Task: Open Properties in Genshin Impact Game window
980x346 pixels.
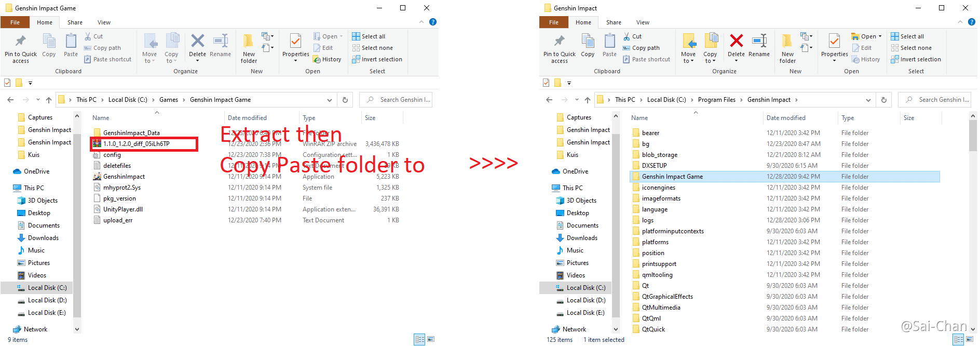Action: coord(296,48)
